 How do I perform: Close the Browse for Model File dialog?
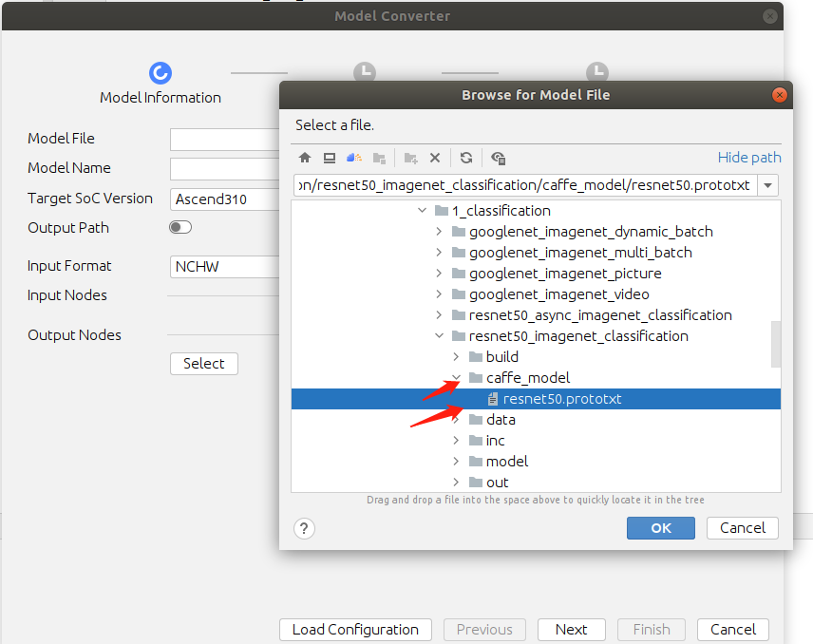pyautogui.click(x=780, y=95)
